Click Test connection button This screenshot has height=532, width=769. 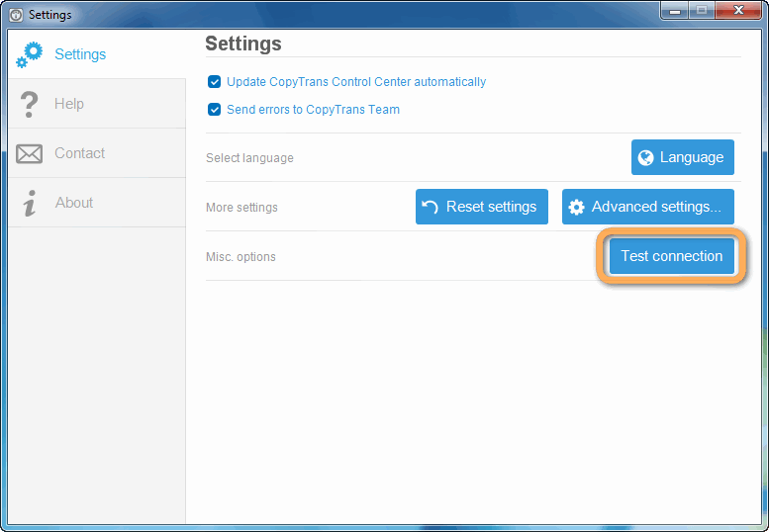pos(671,256)
